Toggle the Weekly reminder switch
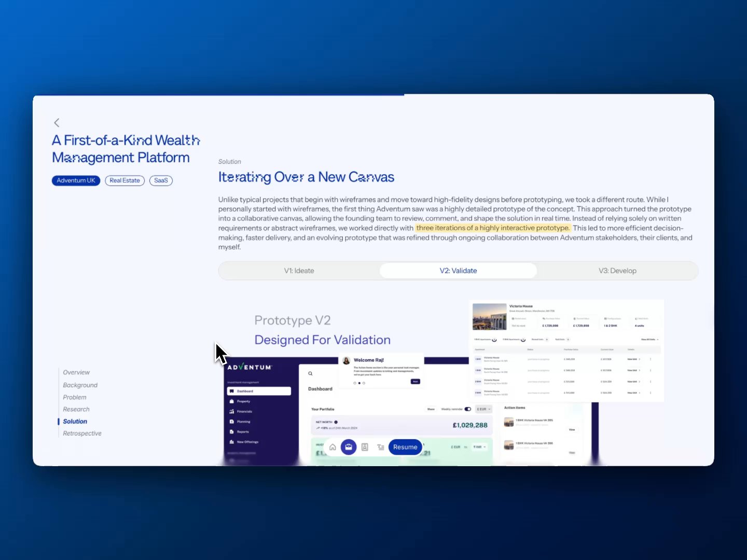Screen dimensions: 747x560 (467, 409)
